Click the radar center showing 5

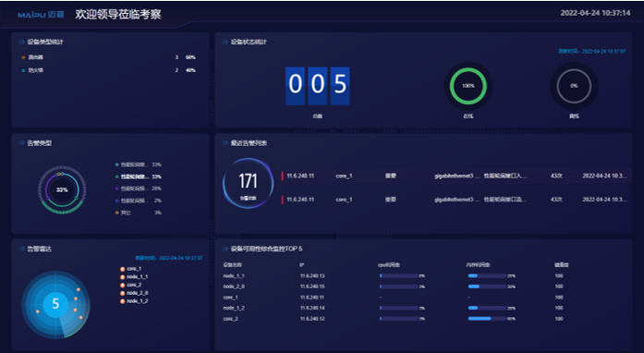tap(55, 304)
